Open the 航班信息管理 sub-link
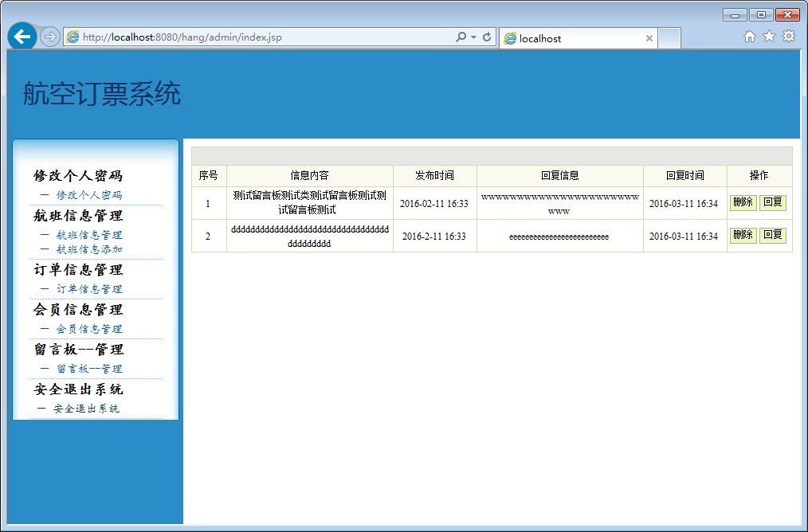The height and width of the screenshot is (532, 808). tap(88, 235)
